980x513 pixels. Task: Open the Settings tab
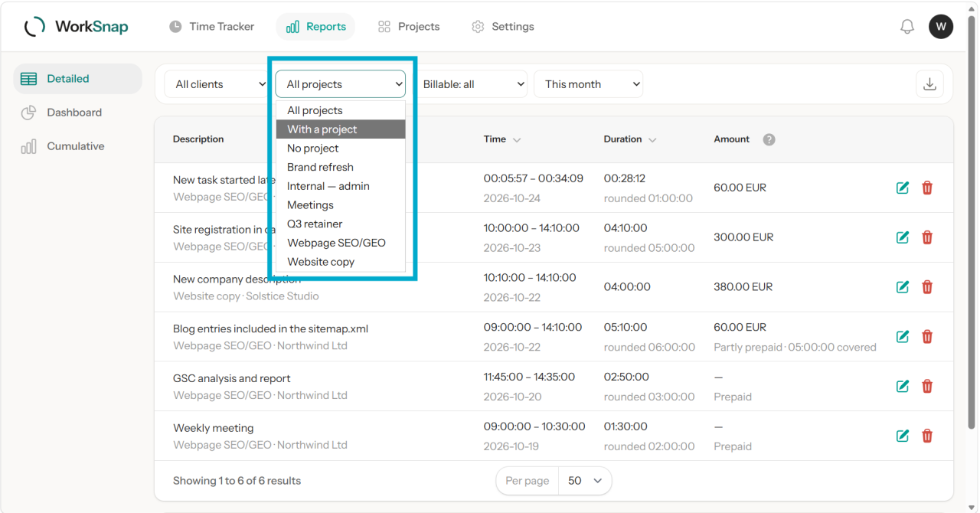click(502, 27)
